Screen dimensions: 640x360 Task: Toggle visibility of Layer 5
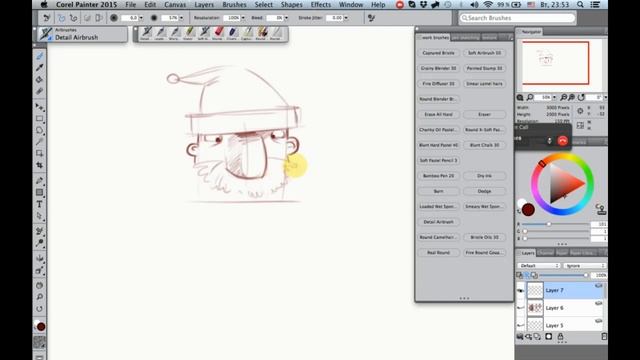520,325
